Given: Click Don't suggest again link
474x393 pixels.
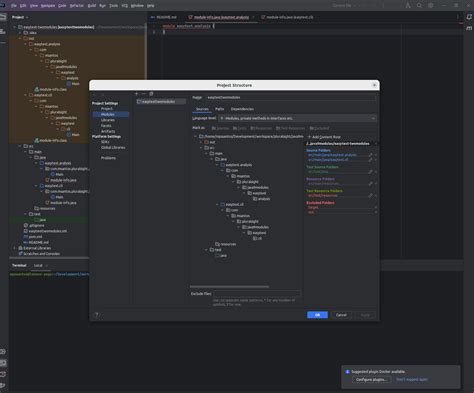Looking at the screenshot, I should pyautogui.click(x=412, y=380).
